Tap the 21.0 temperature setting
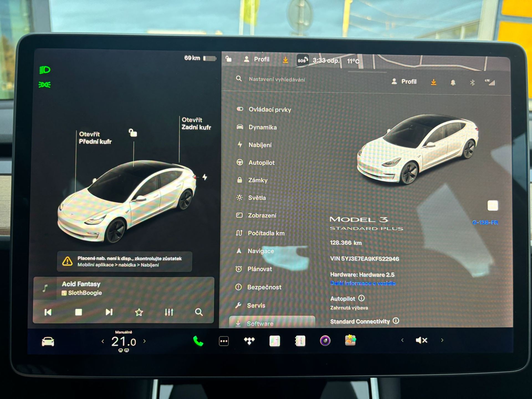The width and height of the screenshot is (532, 399). [x=124, y=341]
